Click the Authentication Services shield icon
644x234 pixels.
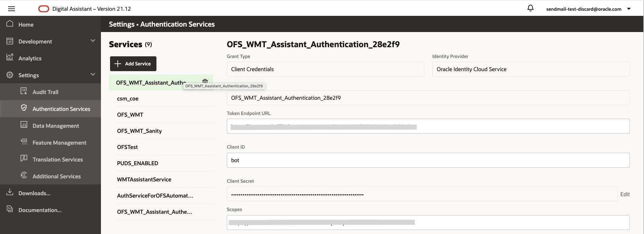[x=24, y=108]
